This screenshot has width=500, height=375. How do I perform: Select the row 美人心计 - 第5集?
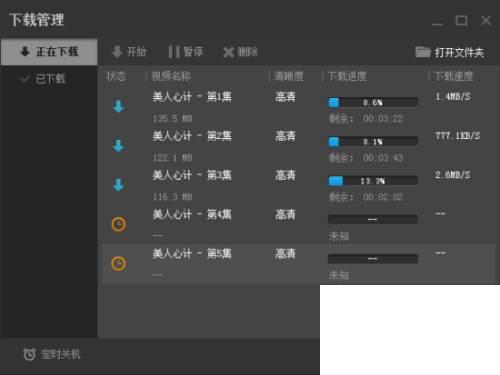click(x=298, y=264)
